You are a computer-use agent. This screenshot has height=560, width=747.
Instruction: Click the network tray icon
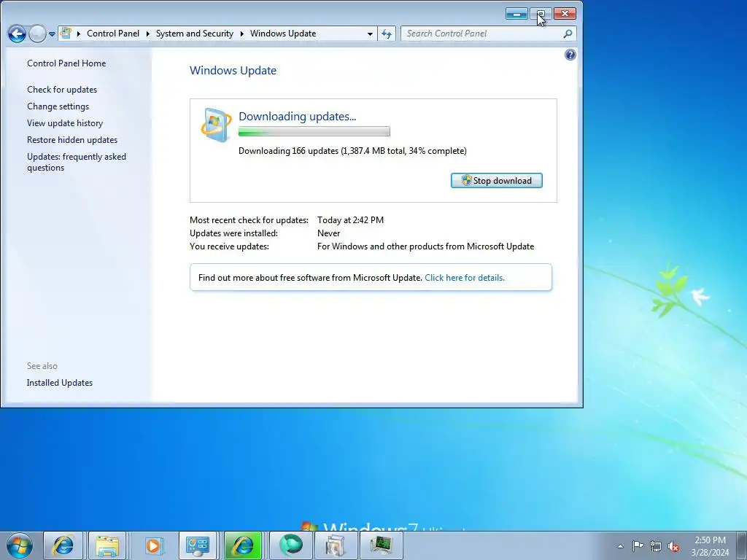(656, 546)
